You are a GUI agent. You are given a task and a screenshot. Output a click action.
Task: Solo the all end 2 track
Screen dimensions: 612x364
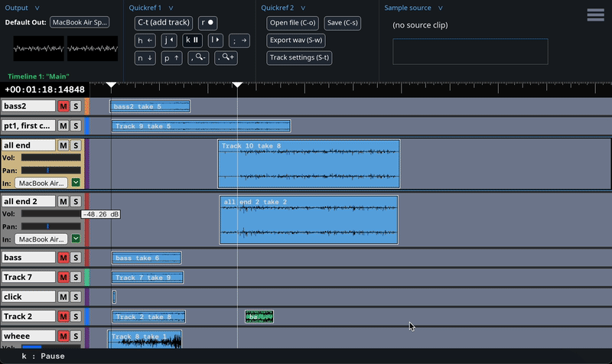point(76,201)
